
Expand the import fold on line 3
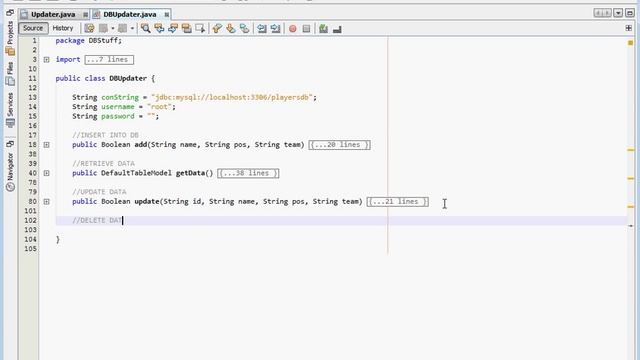(47, 60)
